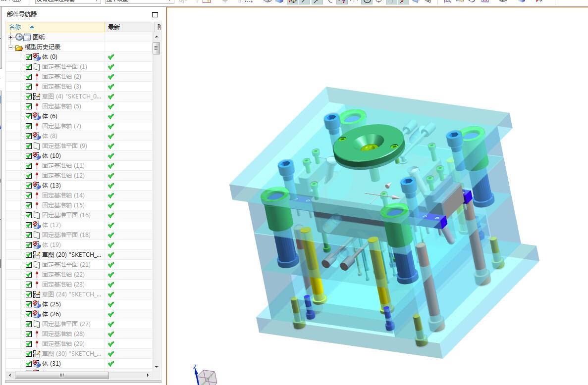The height and width of the screenshot is (385, 588).
Task: Toggle the checkbox for 体 (19)
Action: [x=29, y=245]
